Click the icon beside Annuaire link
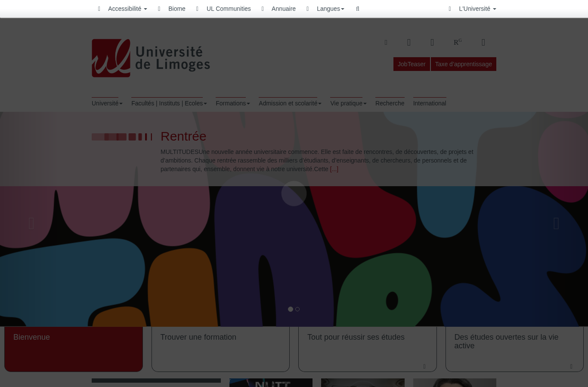This screenshot has height=387, width=588. (263, 9)
